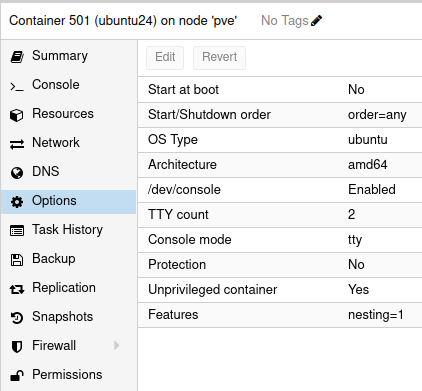Click the amd64 value
422x391 pixels.
pyautogui.click(x=368, y=165)
